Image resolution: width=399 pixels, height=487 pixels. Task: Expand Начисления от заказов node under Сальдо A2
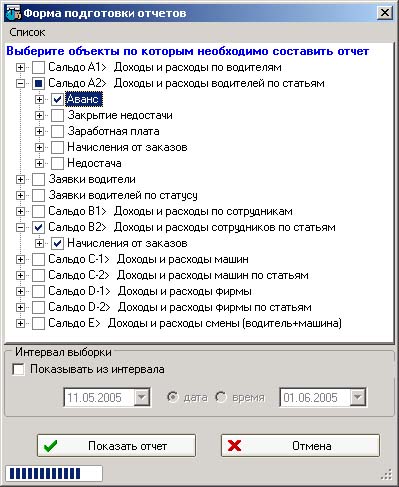pyautogui.click(x=39, y=147)
